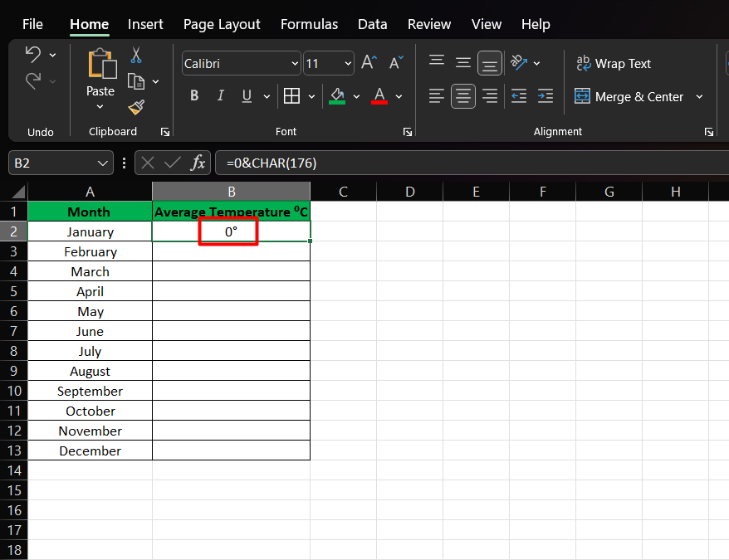This screenshot has width=729, height=560.
Task: Switch to the Insert tab
Action: click(x=145, y=24)
